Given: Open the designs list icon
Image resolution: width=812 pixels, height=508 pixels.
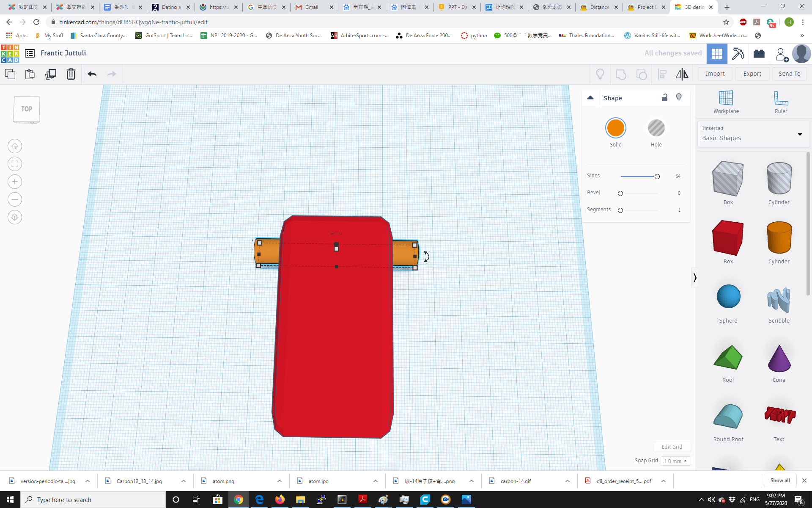Looking at the screenshot, I should click(30, 53).
